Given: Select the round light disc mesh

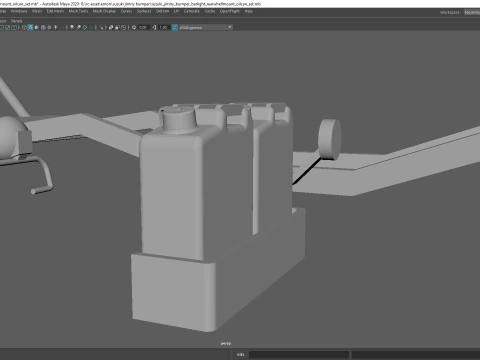Looking at the screenshot, I should click(x=329, y=139).
